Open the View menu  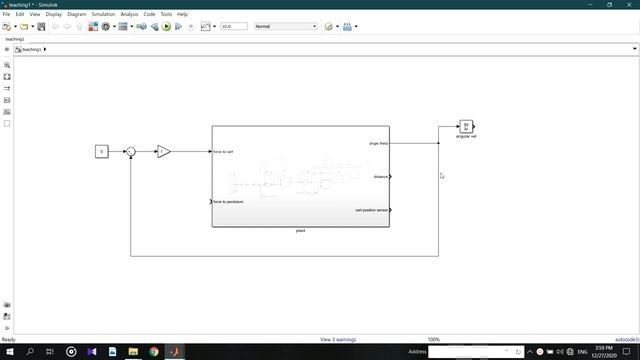[35, 14]
